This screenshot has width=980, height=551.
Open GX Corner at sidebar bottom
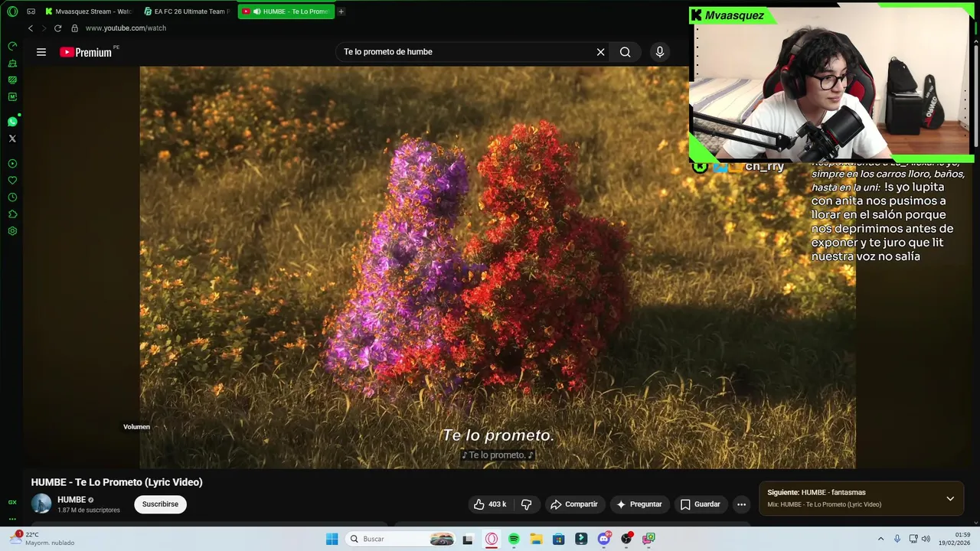point(12,503)
